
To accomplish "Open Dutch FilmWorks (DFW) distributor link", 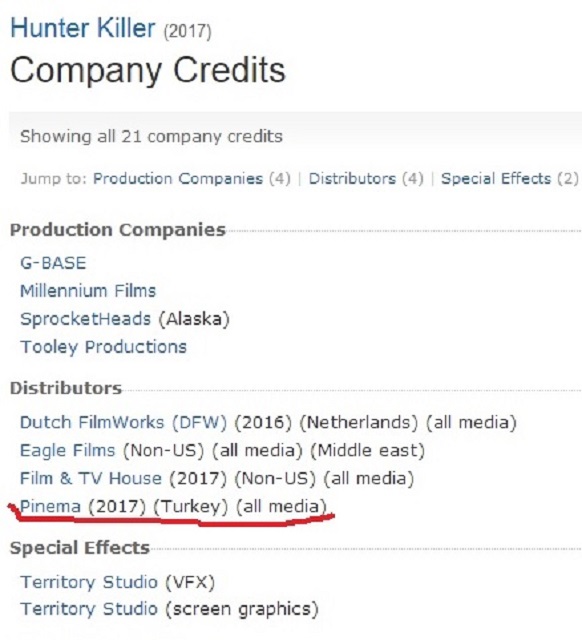I will pos(123,422).
